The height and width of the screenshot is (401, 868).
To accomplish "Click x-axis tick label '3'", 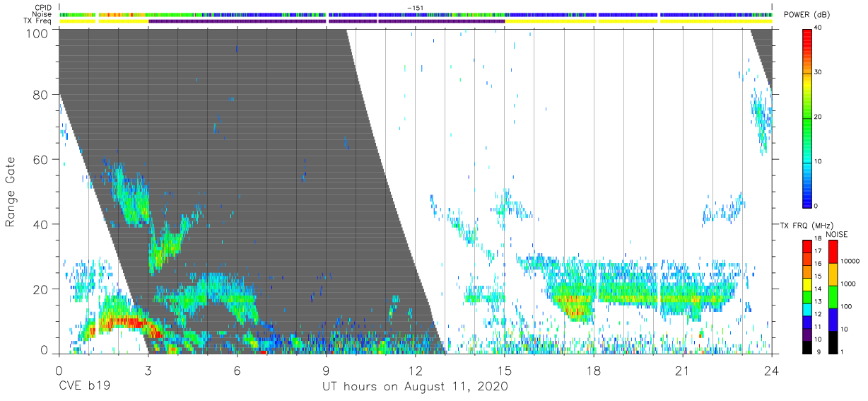I will pyautogui.click(x=148, y=371).
